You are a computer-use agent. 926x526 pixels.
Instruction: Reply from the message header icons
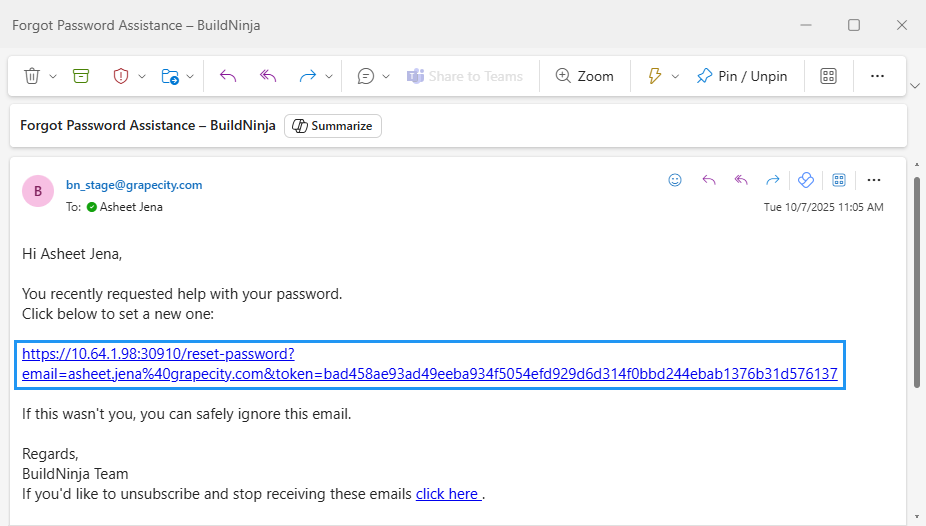709,180
